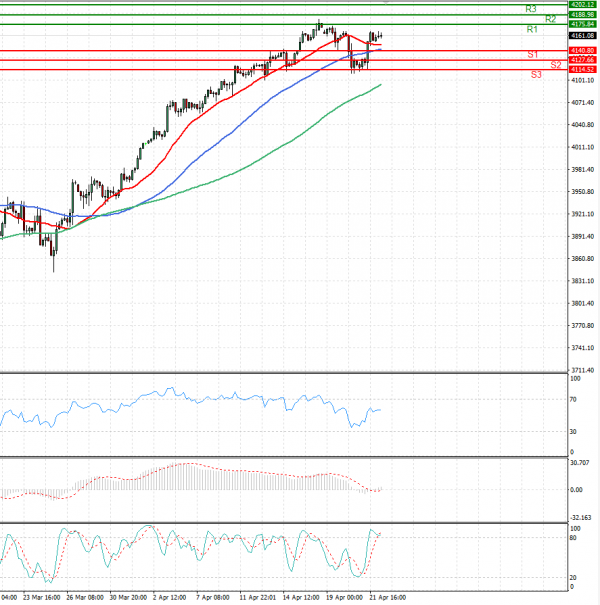600x605 pixels.
Task: Click the 21 Apr 16:00 time label
Action: pyautogui.click(x=388, y=598)
